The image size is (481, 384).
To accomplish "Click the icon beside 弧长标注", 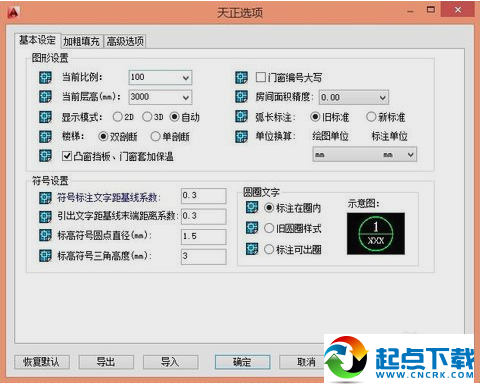I will [241, 117].
